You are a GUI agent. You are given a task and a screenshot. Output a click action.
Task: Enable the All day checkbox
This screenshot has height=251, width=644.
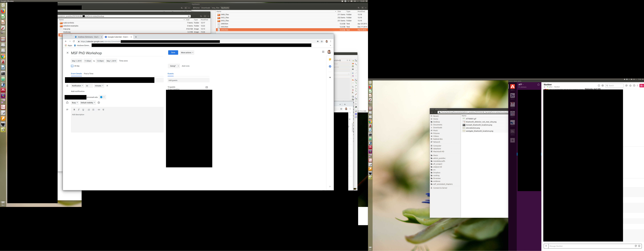pyautogui.click(x=72, y=66)
